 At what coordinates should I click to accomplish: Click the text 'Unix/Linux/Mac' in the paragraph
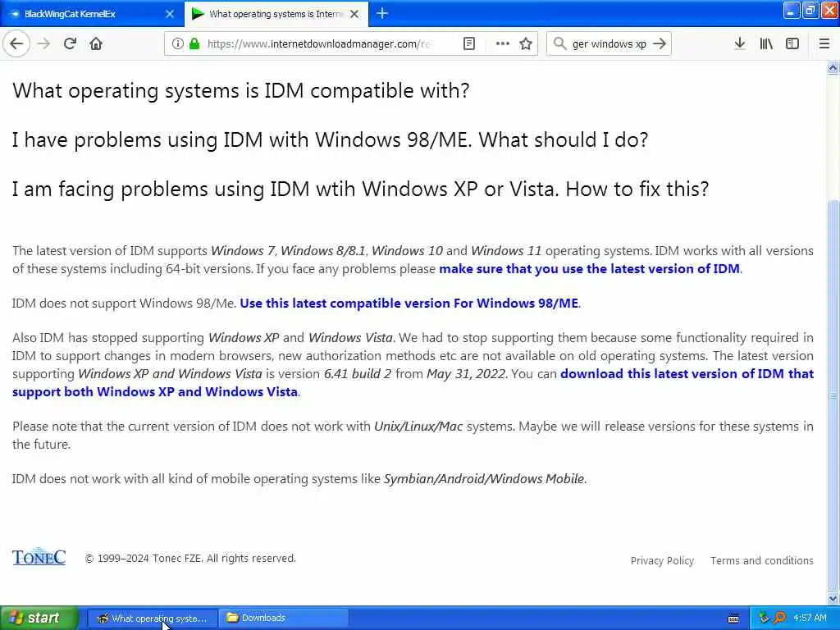418,427
